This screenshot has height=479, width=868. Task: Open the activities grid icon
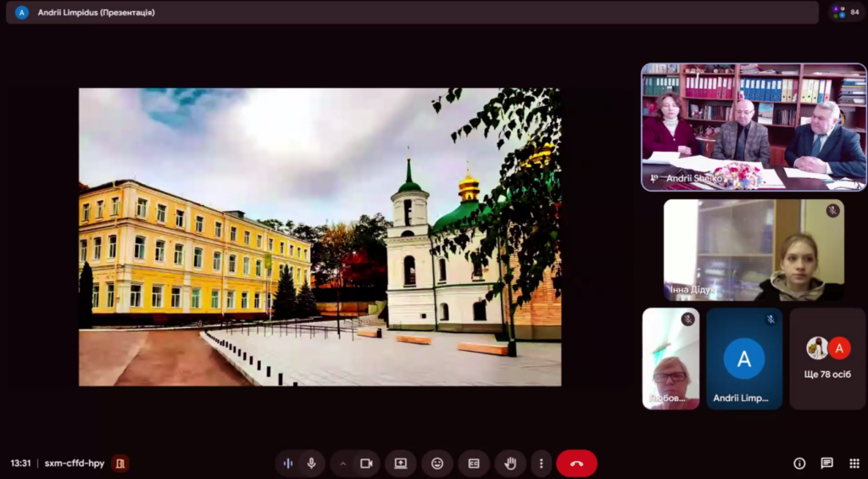click(x=854, y=463)
